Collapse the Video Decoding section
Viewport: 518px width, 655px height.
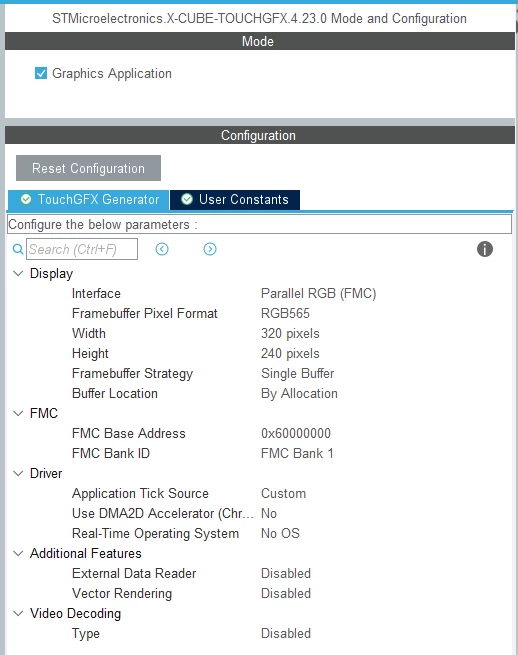click(18, 614)
